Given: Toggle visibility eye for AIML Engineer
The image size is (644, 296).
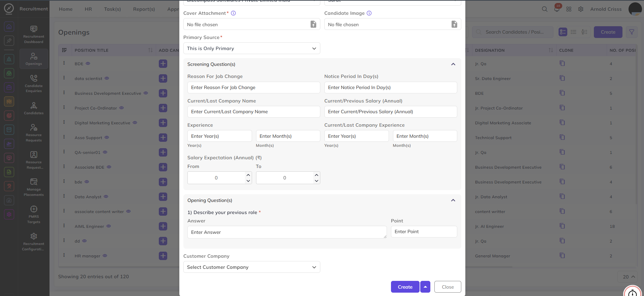Looking at the screenshot, I should pyautogui.click(x=109, y=226).
